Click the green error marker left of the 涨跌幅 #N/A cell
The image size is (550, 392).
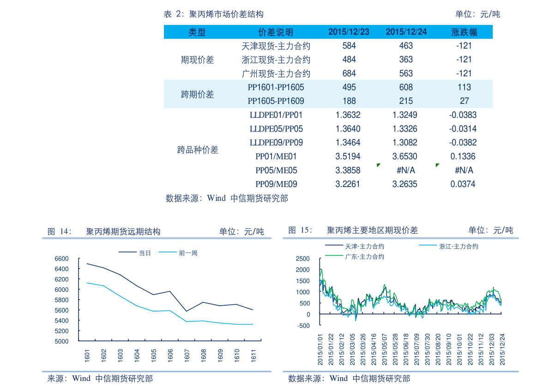(437, 165)
